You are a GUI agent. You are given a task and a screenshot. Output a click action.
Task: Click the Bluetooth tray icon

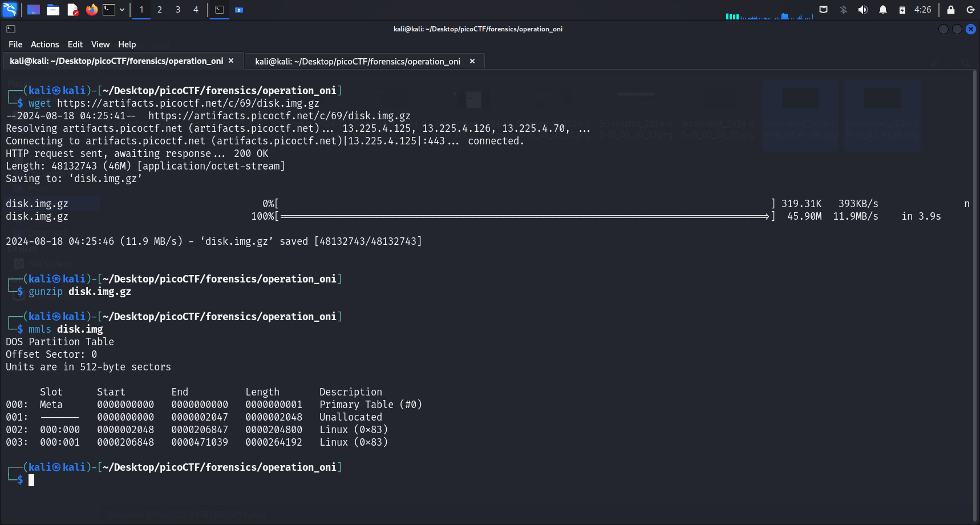(843, 10)
